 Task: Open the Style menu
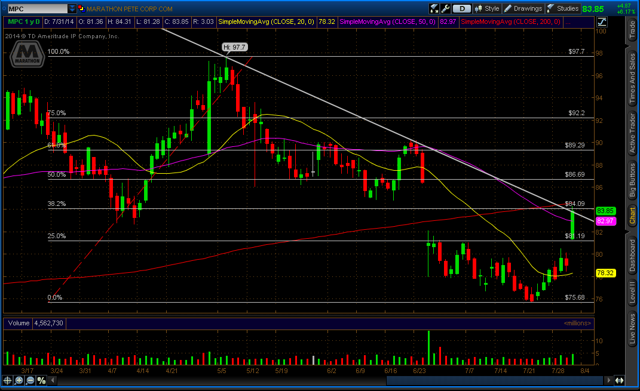[487, 9]
